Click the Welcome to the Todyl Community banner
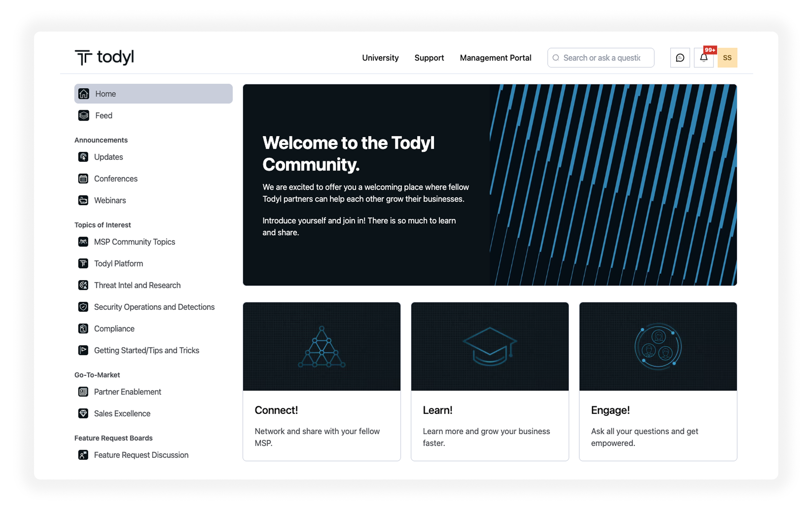The image size is (812, 511). coord(490,185)
